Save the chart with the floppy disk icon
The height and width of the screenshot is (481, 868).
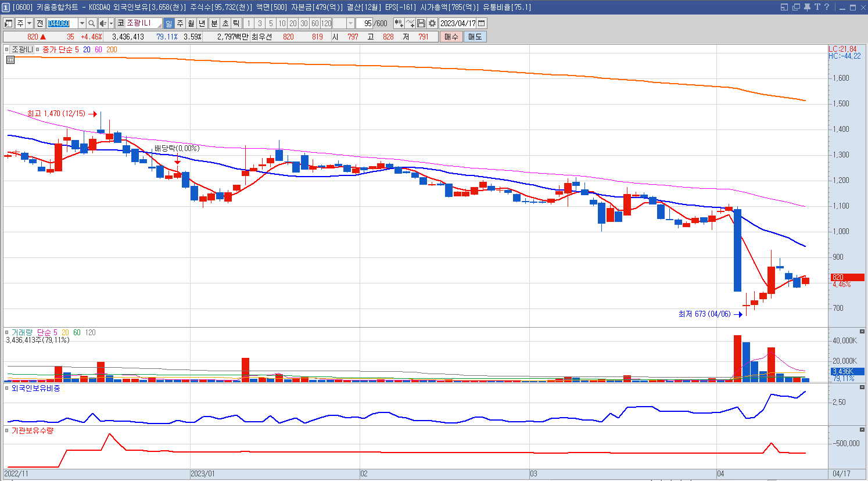(x=421, y=23)
